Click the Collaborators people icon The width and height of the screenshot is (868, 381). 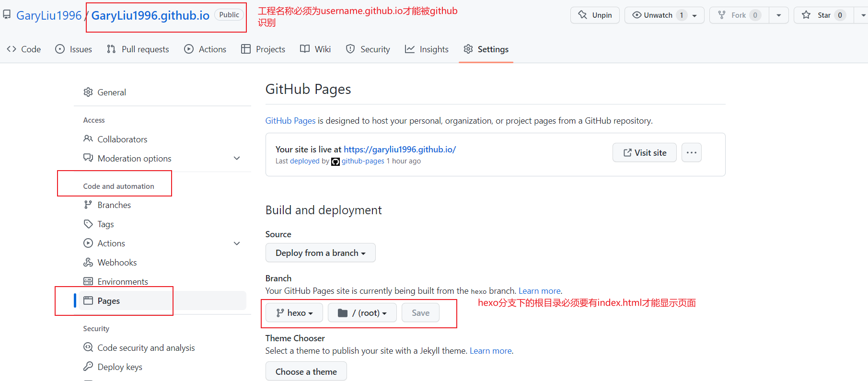pos(88,139)
